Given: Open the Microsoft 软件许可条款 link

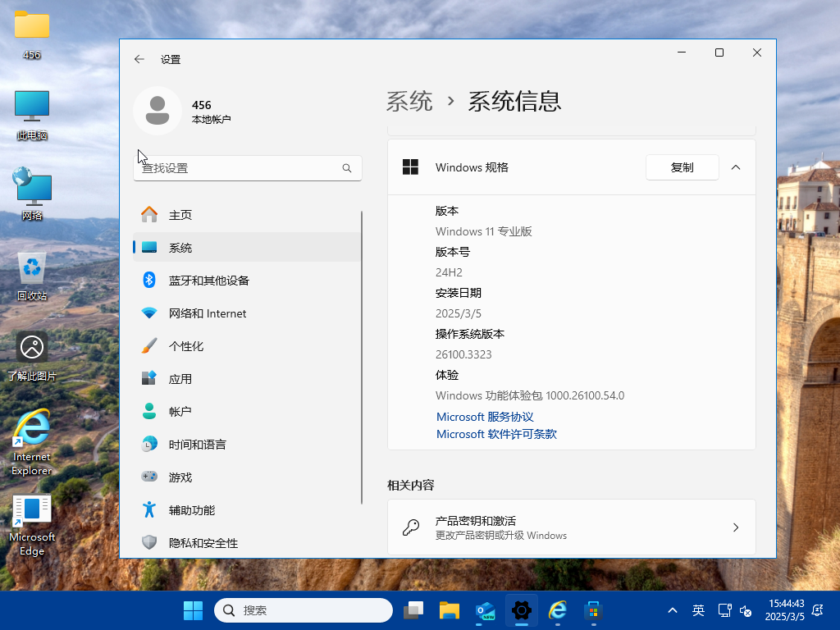Looking at the screenshot, I should 496,434.
